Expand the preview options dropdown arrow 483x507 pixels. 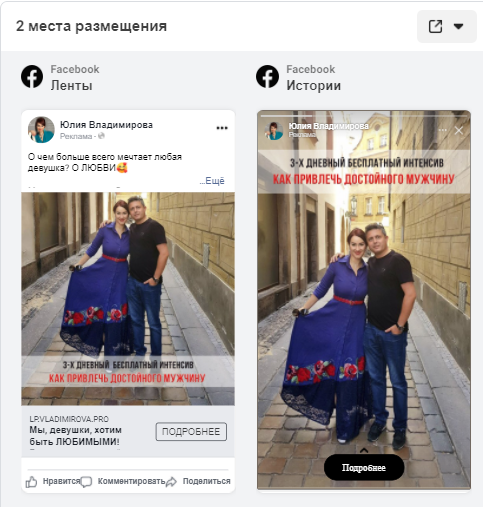coord(459,26)
